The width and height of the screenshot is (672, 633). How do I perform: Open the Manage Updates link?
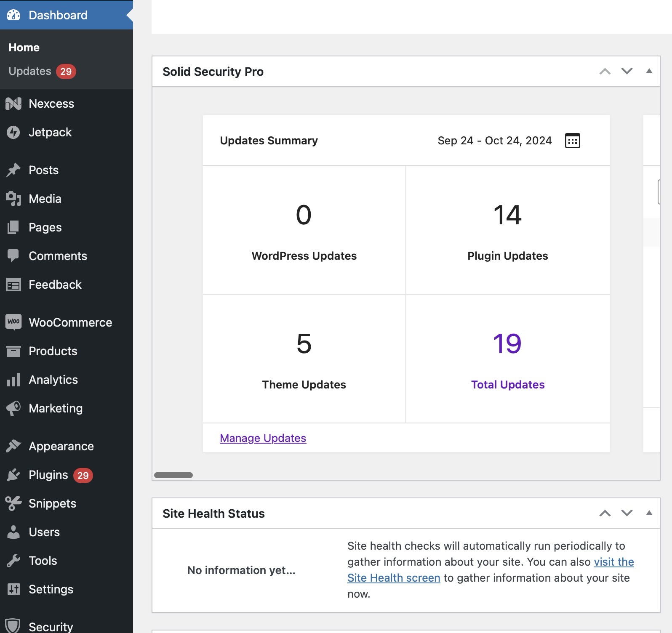point(263,438)
